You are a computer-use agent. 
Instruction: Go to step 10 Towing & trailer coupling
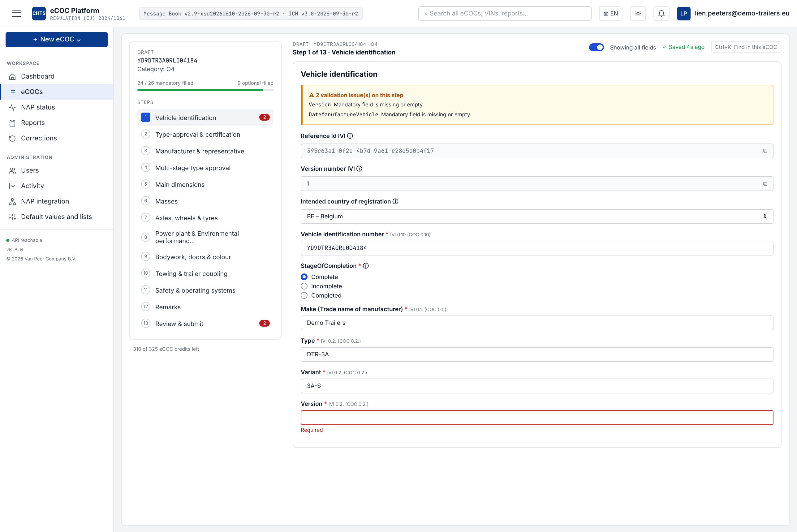point(205,273)
